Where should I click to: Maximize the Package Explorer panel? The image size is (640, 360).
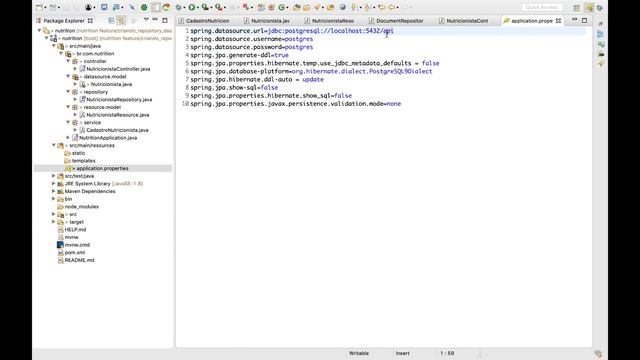pyautogui.click(x=165, y=20)
